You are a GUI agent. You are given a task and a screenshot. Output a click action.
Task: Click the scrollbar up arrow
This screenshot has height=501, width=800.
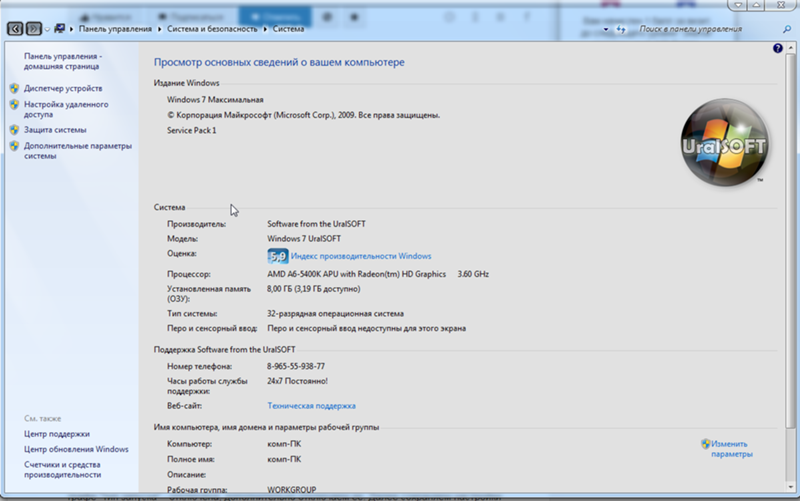(x=790, y=48)
